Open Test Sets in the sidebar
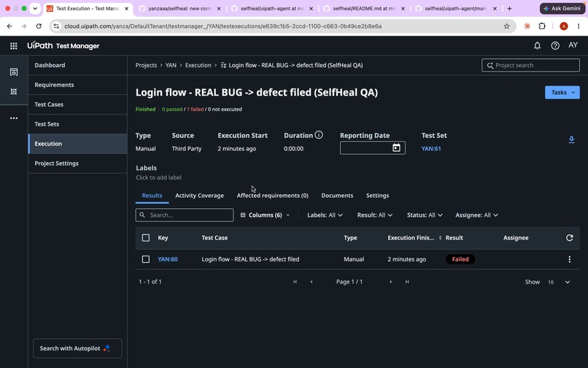Image resolution: width=588 pixels, height=368 pixels. coord(77,124)
